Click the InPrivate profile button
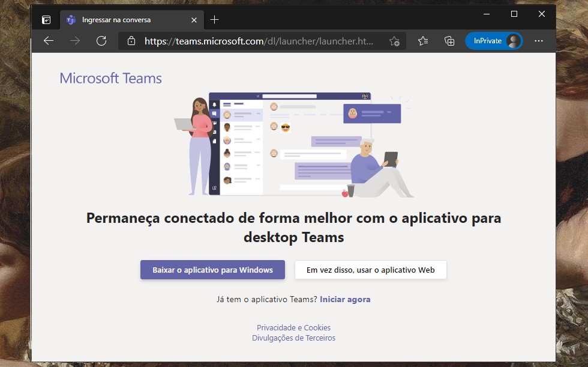This screenshot has width=588, height=367. 494,41
